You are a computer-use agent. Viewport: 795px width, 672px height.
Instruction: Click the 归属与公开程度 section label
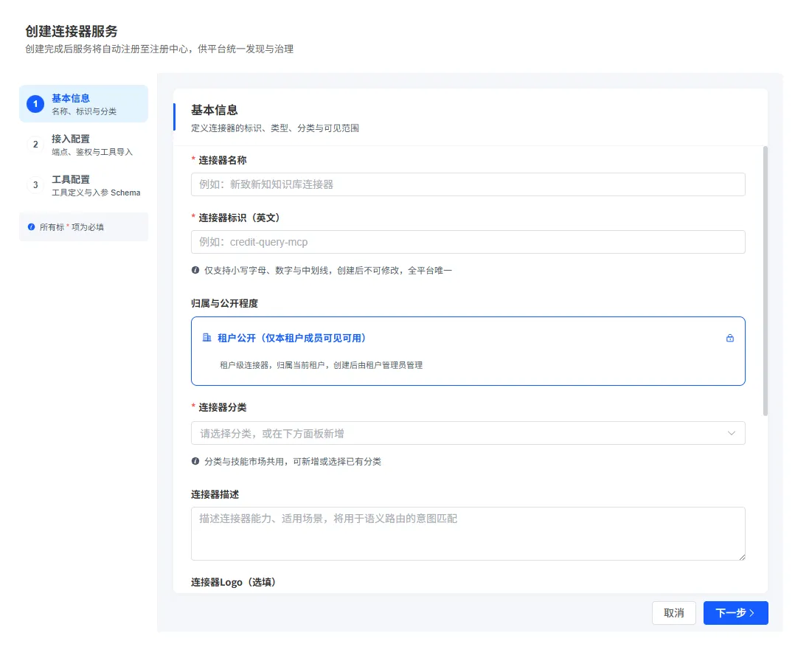click(225, 303)
